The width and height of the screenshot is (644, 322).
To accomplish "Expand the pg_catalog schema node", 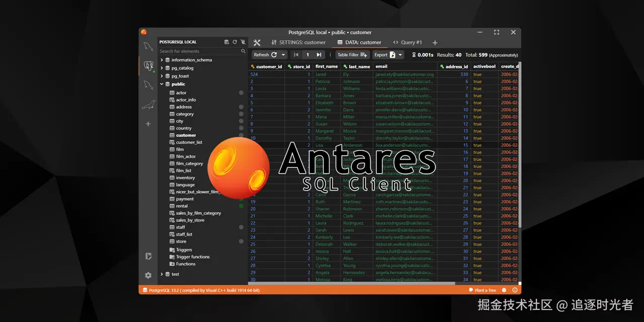I will pyautogui.click(x=162, y=68).
